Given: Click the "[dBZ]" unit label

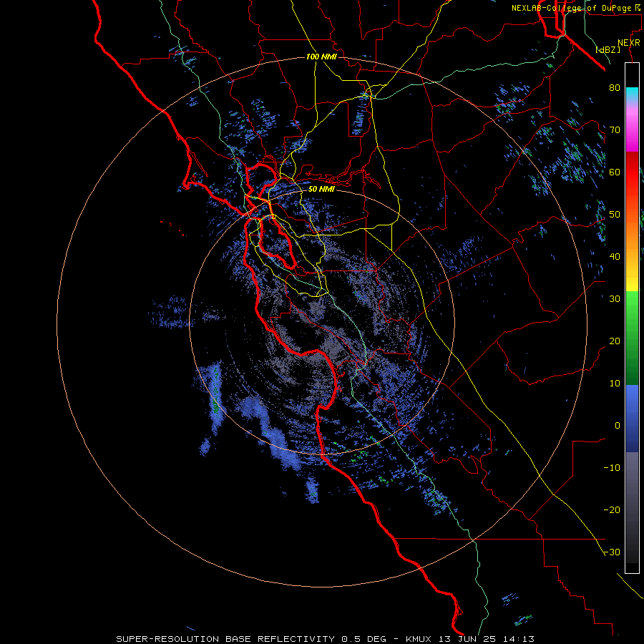Looking at the screenshot, I should 608,50.
